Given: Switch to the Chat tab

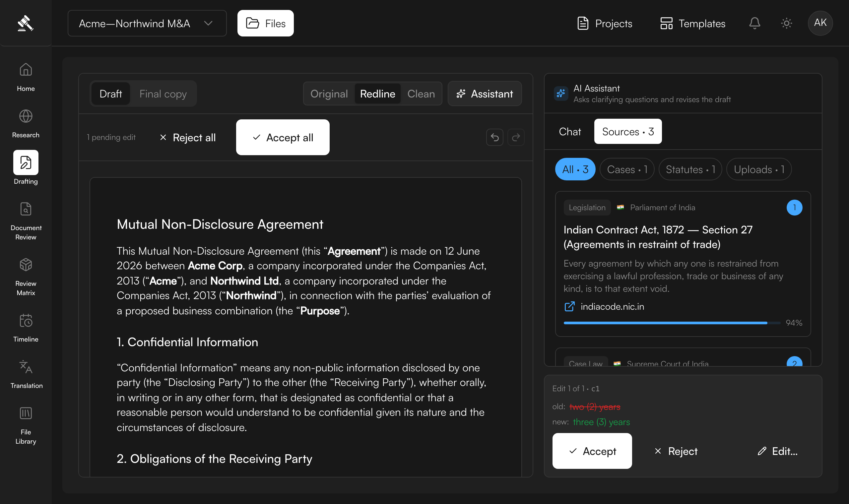Looking at the screenshot, I should (570, 132).
